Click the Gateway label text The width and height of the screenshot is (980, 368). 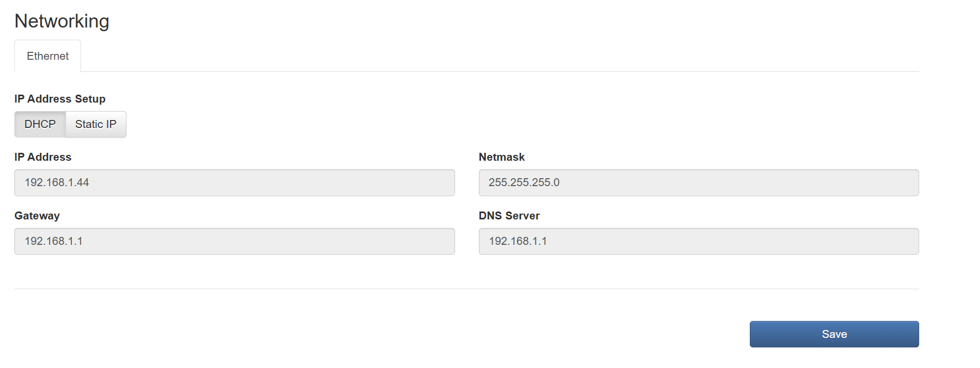click(37, 216)
